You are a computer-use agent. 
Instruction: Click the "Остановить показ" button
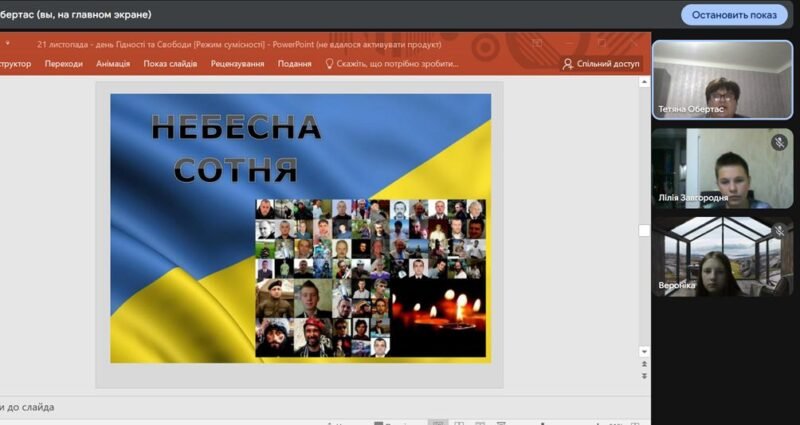click(x=735, y=15)
